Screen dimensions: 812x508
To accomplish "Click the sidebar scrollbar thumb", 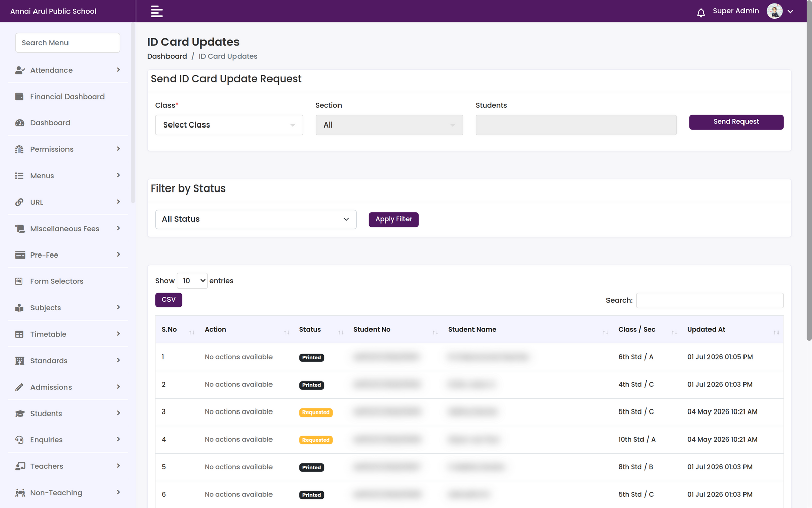I will coord(133,113).
